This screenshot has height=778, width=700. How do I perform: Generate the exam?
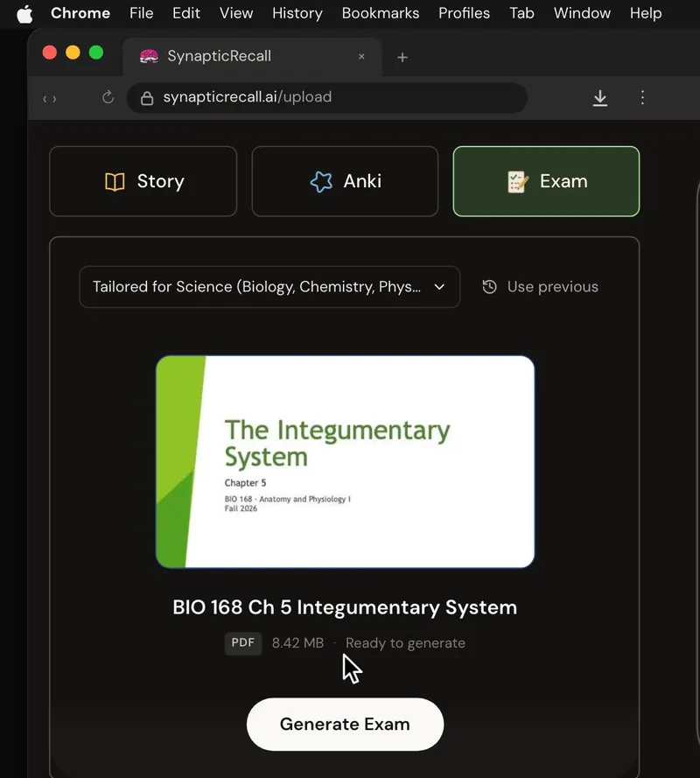[x=345, y=725]
